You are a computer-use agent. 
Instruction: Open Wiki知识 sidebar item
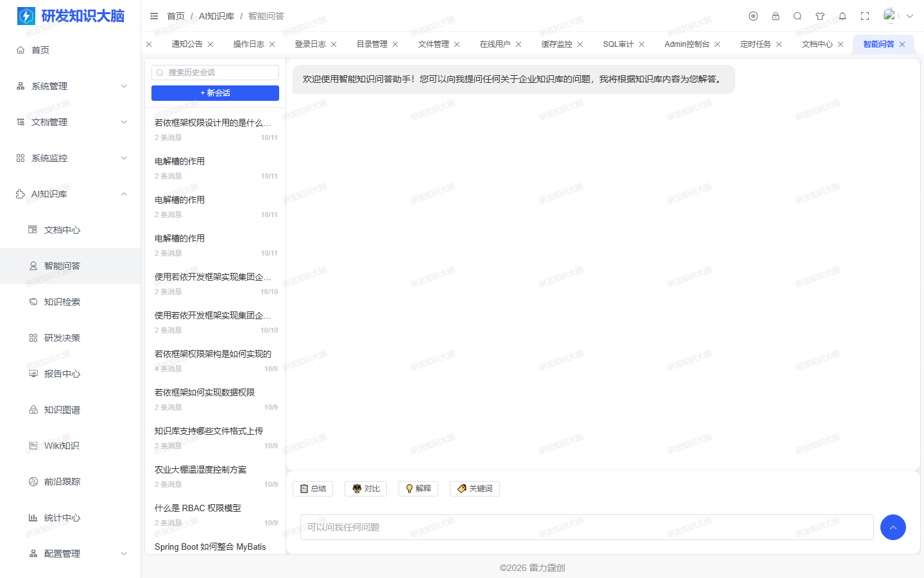[x=70, y=446]
